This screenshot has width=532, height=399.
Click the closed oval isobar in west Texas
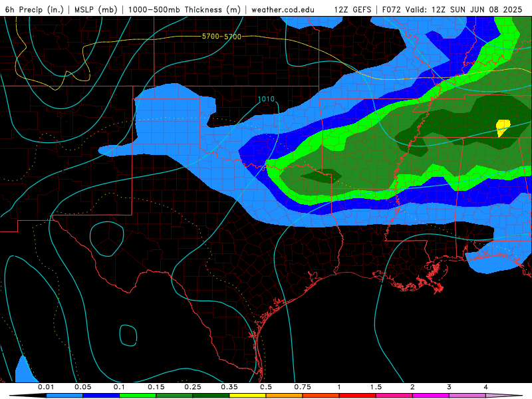click(x=106, y=239)
